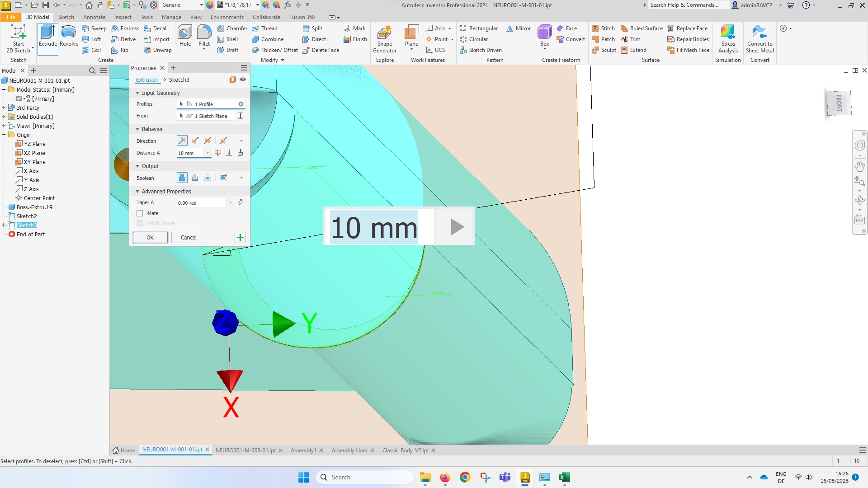Viewport: 868px width, 488px height.
Task: Toggle preview visibility with the eye icon
Action: (243, 79)
